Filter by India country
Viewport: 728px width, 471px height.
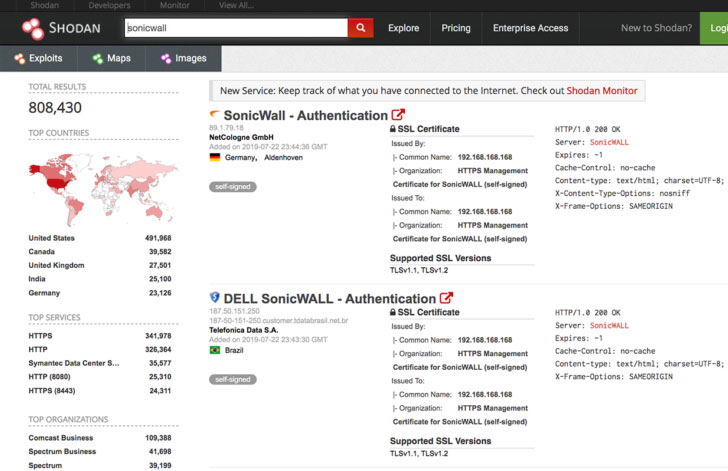37,279
